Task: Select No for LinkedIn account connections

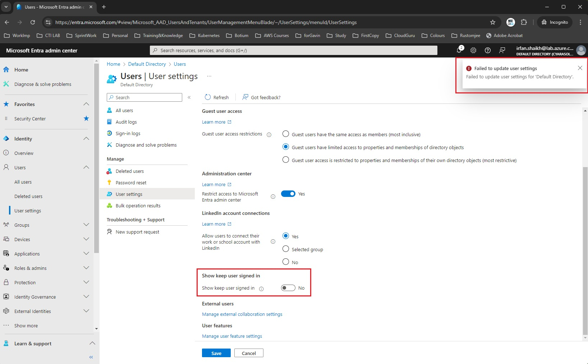Action: point(286,262)
